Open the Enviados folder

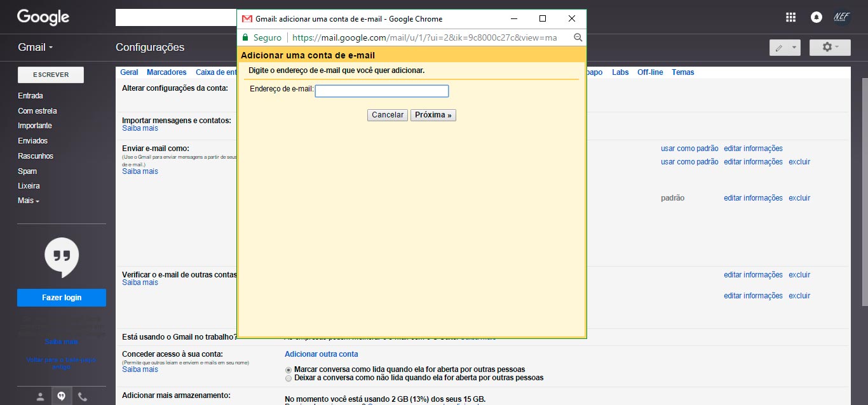33,141
